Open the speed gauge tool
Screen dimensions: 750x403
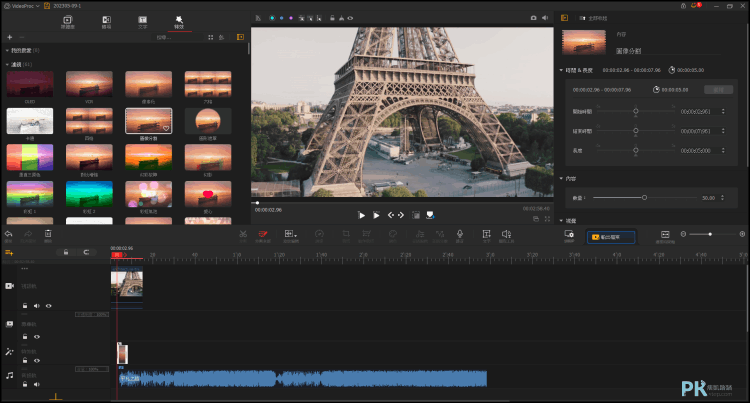(x=319, y=234)
